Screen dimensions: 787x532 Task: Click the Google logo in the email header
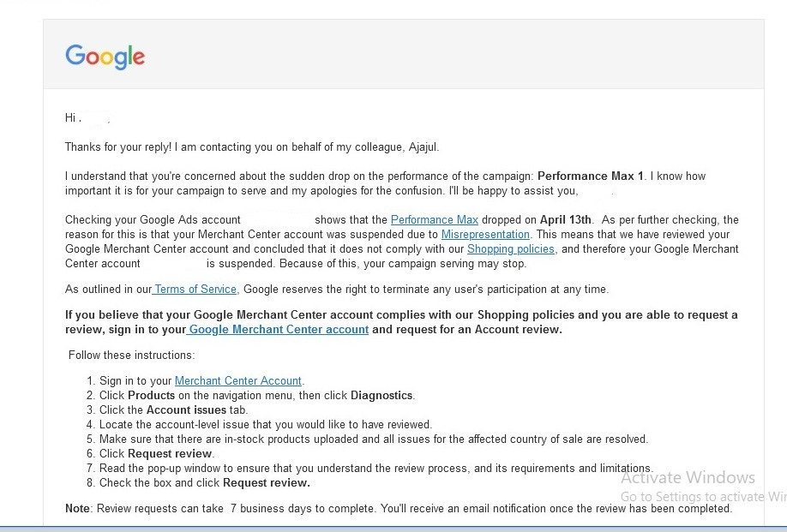tap(105, 57)
